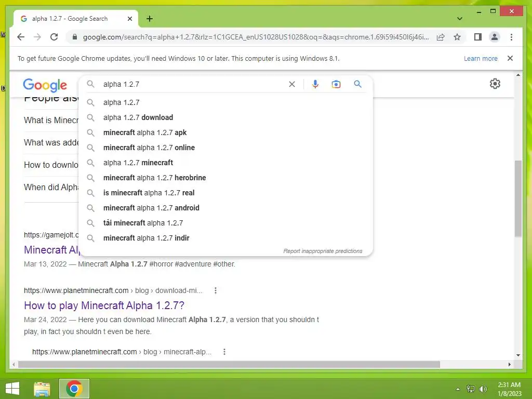
Task: Click the Chrome taskbar icon
Action: pos(74,389)
